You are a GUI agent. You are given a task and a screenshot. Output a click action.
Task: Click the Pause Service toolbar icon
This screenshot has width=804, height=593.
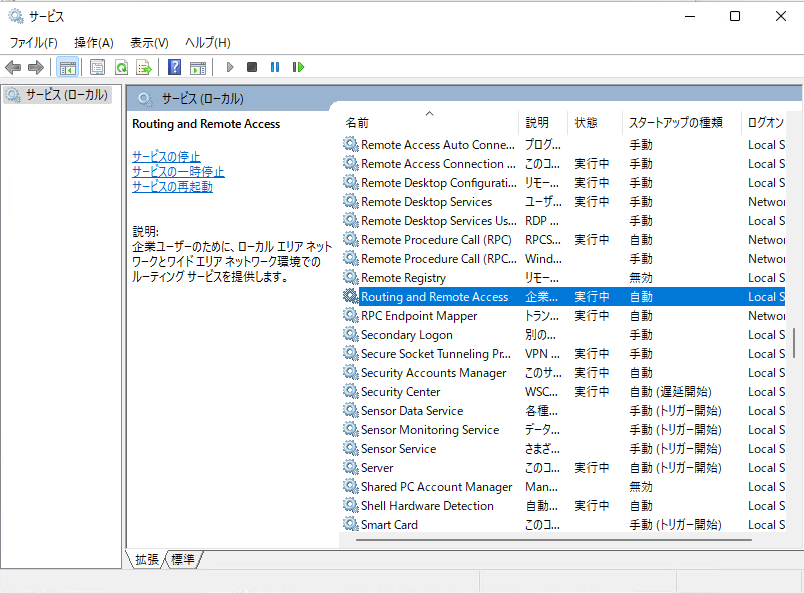pyautogui.click(x=275, y=67)
